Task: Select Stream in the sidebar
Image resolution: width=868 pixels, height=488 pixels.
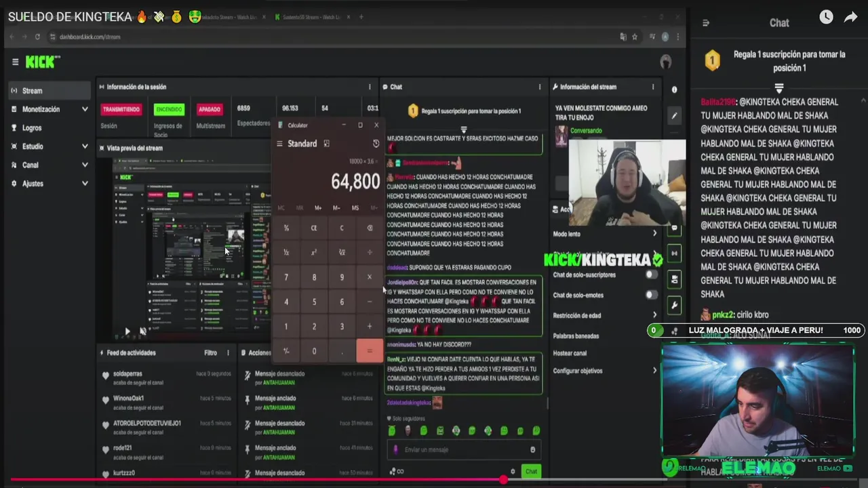Action: click(50, 91)
